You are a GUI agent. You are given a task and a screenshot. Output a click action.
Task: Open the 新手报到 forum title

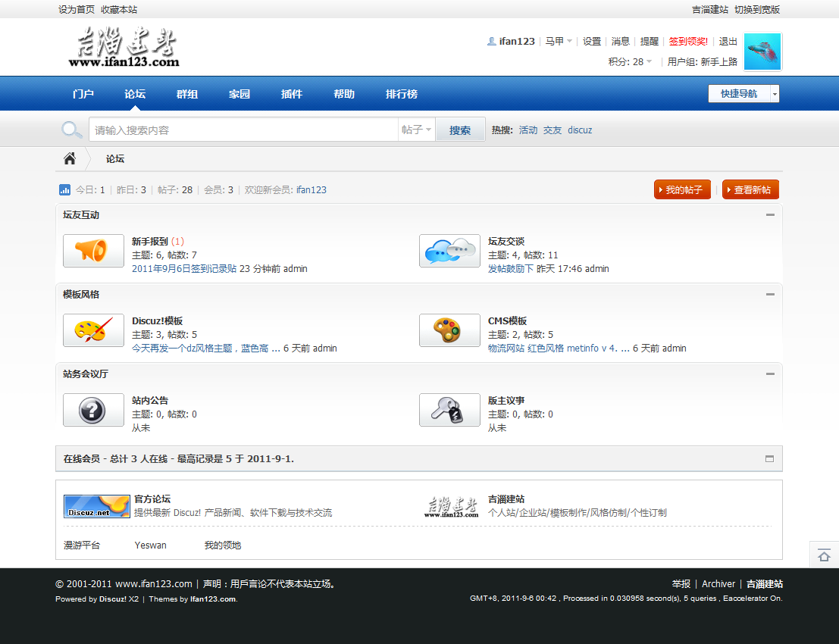pos(150,241)
